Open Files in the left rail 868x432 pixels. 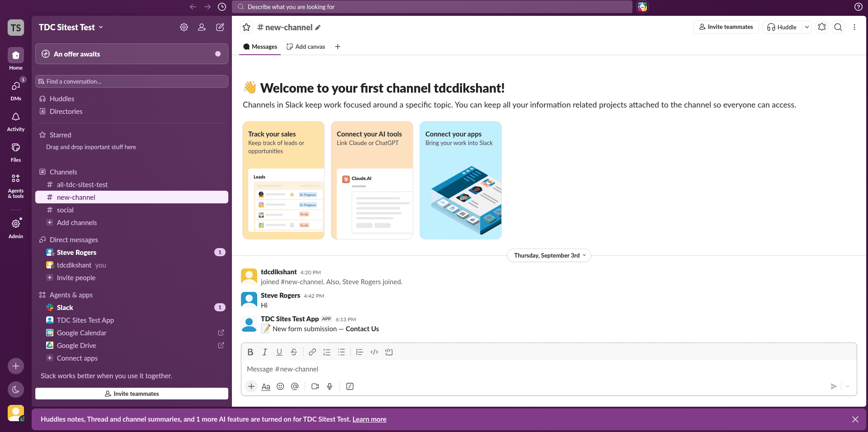(16, 151)
